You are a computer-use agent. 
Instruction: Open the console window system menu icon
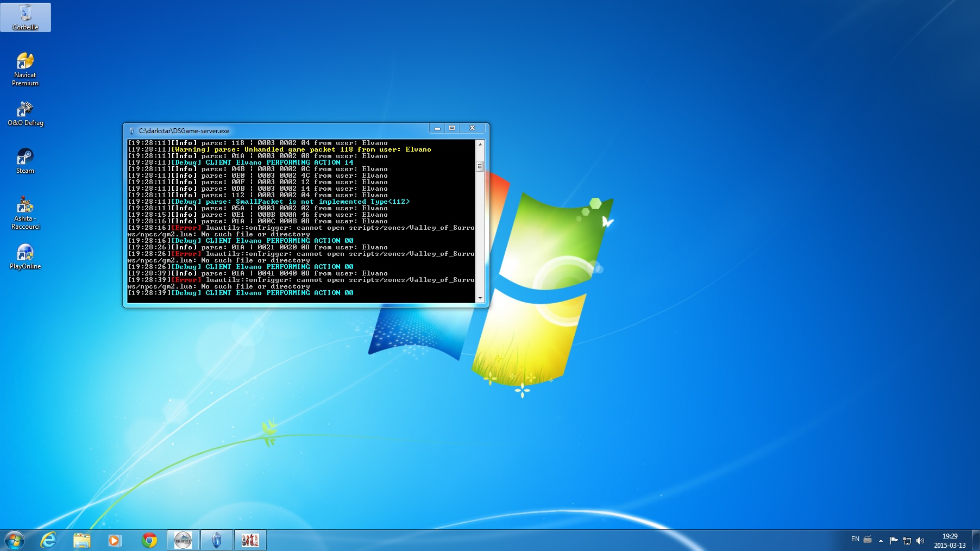(132, 131)
